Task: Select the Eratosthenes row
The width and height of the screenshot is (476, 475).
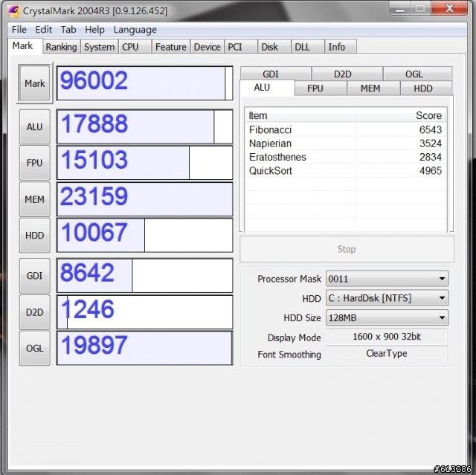Action: [x=345, y=157]
